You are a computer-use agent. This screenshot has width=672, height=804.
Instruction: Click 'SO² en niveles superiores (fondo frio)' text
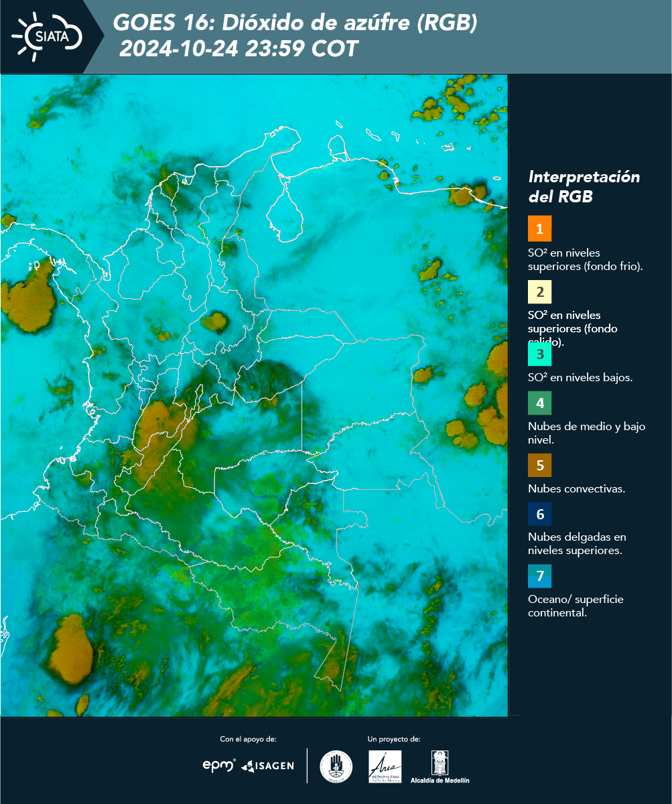586,259
